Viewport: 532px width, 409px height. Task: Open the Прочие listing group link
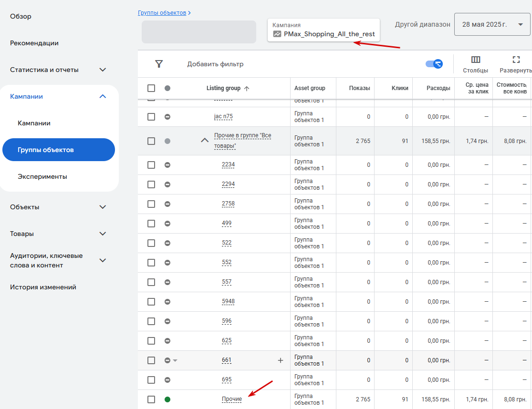[x=232, y=399]
